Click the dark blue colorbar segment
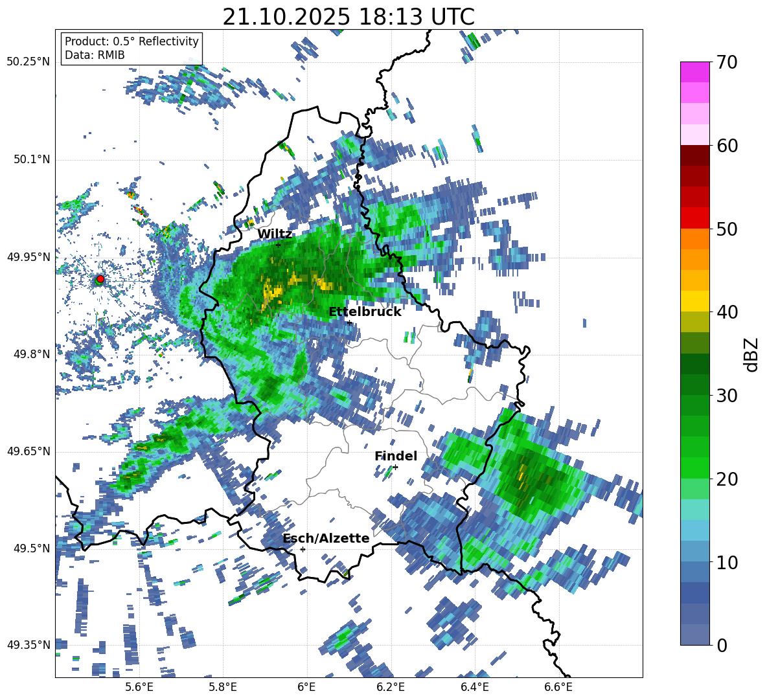Screen dimensions: 767x700 (x=694, y=593)
